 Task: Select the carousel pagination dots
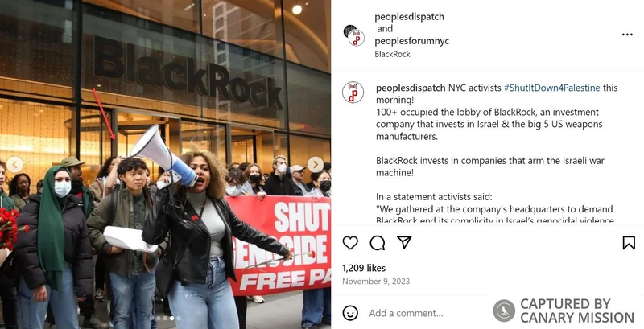coord(165,318)
